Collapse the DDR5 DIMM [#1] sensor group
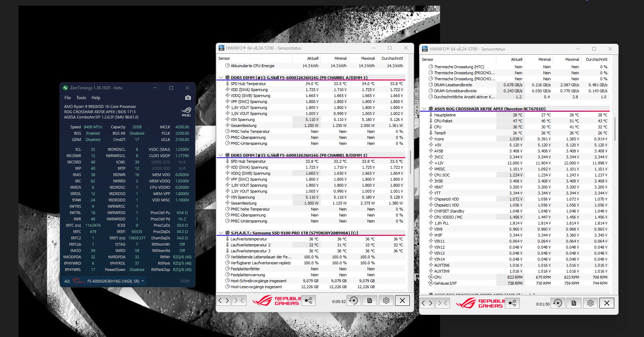 tap(221, 77)
